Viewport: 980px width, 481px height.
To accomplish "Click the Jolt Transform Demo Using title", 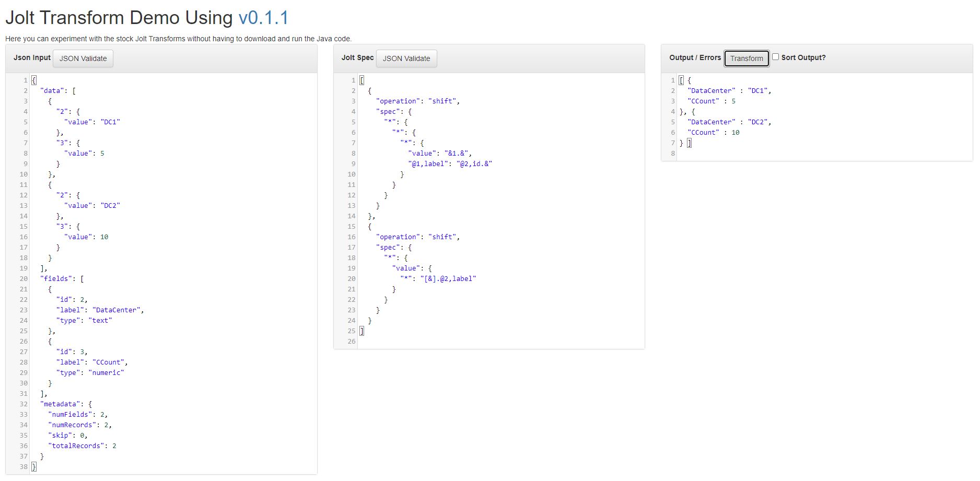I will tap(119, 18).
